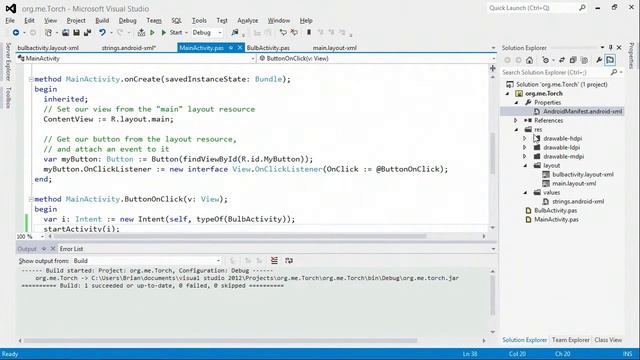
Task: Click the New Project toolbar icon
Action: [48, 33]
